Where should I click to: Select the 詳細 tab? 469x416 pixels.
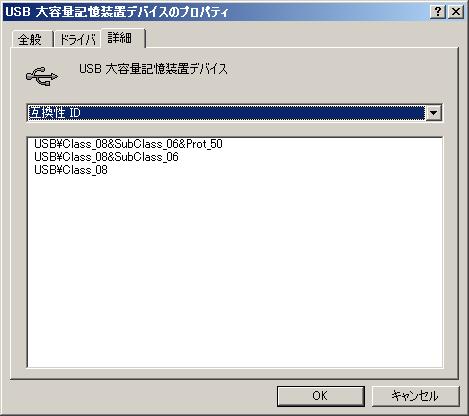click(x=123, y=38)
